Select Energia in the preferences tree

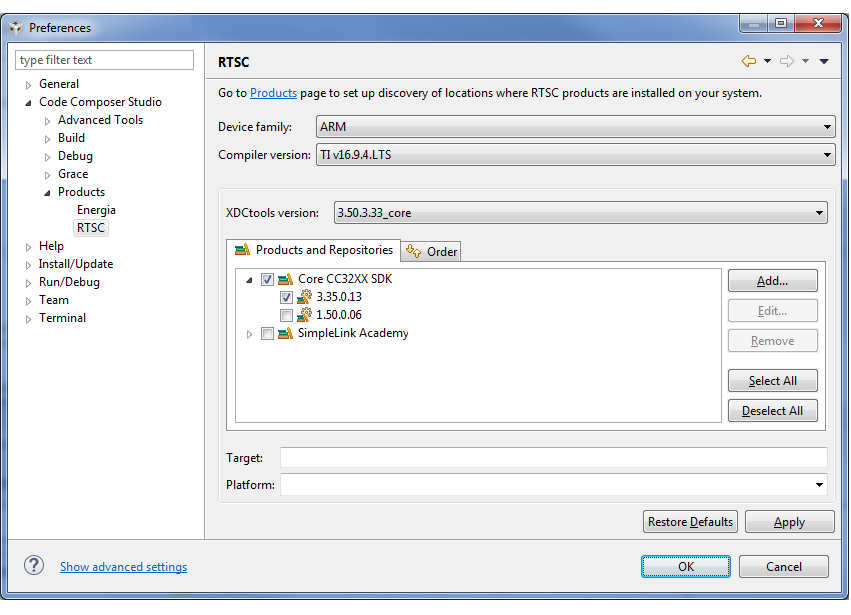pyautogui.click(x=96, y=210)
